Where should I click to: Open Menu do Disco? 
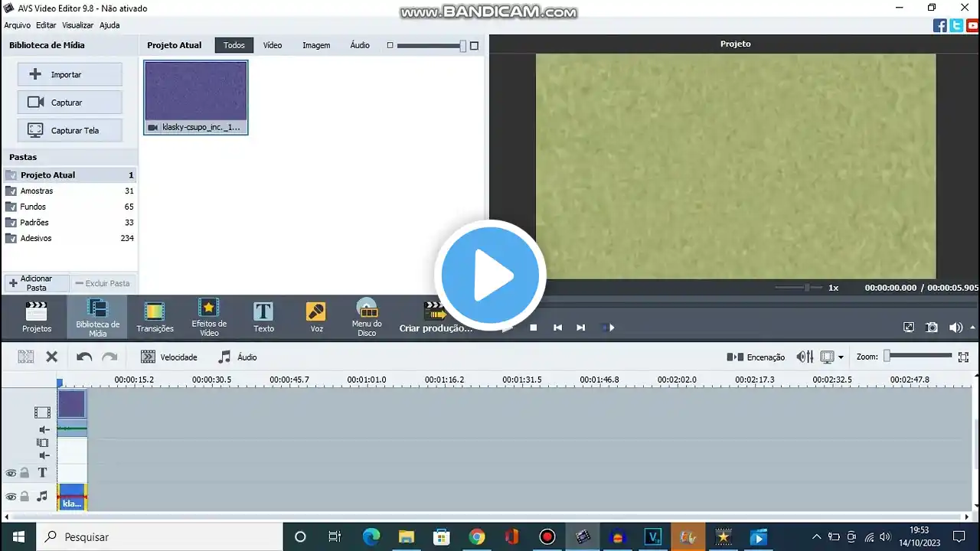(x=367, y=317)
